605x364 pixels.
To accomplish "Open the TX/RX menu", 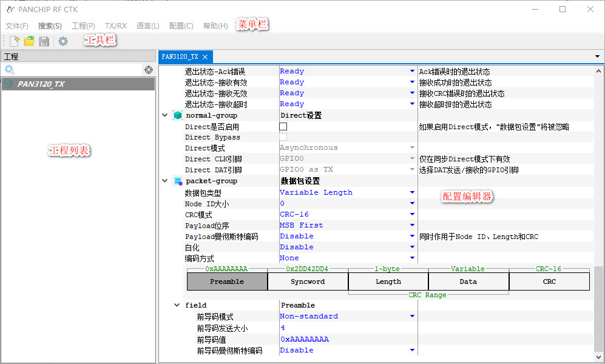I will [x=116, y=26].
